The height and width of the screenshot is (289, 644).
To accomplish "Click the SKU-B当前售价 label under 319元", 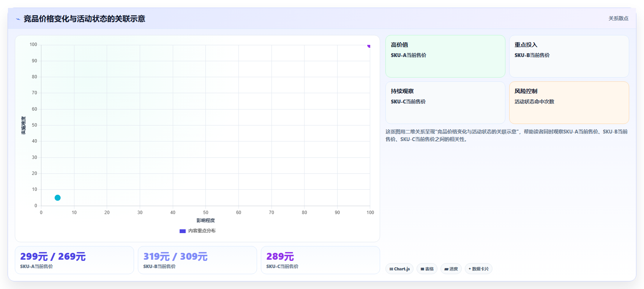I will click(x=159, y=267).
